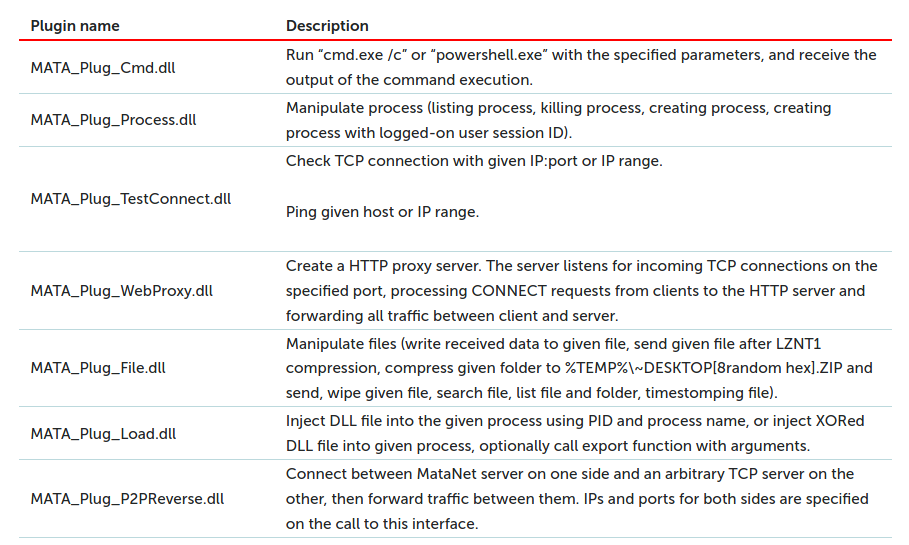Select the MATA_Plug_Process.dll cell
The width and height of the screenshot is (909, 545).
click(x=113, y=120)
